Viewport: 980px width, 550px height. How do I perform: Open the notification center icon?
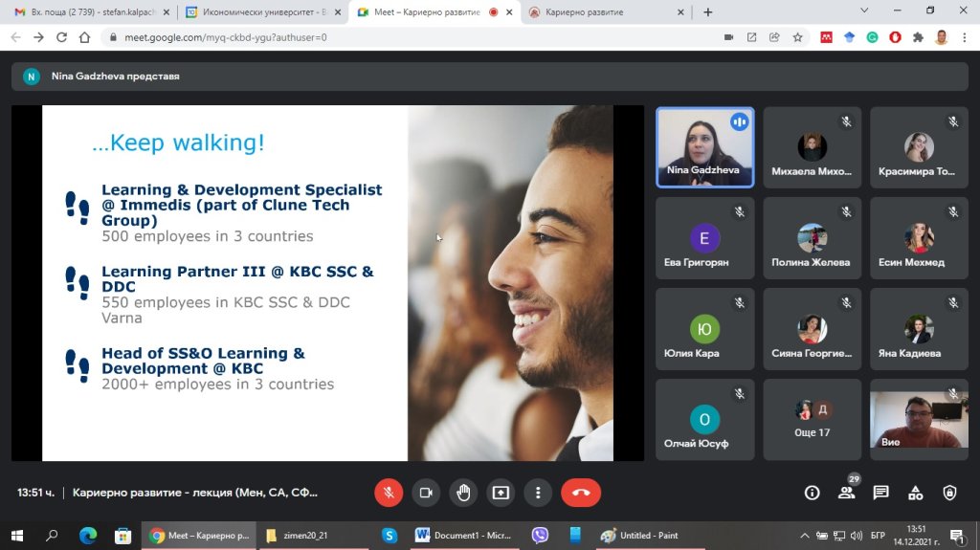957,536
